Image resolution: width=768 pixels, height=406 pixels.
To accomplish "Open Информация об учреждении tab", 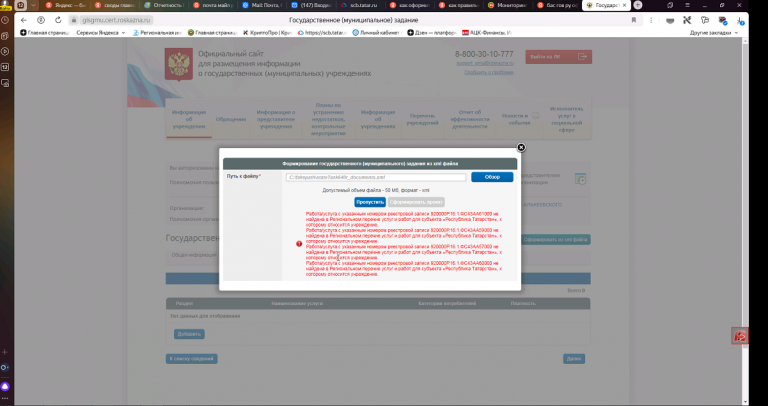I will [x=189, y=119].
